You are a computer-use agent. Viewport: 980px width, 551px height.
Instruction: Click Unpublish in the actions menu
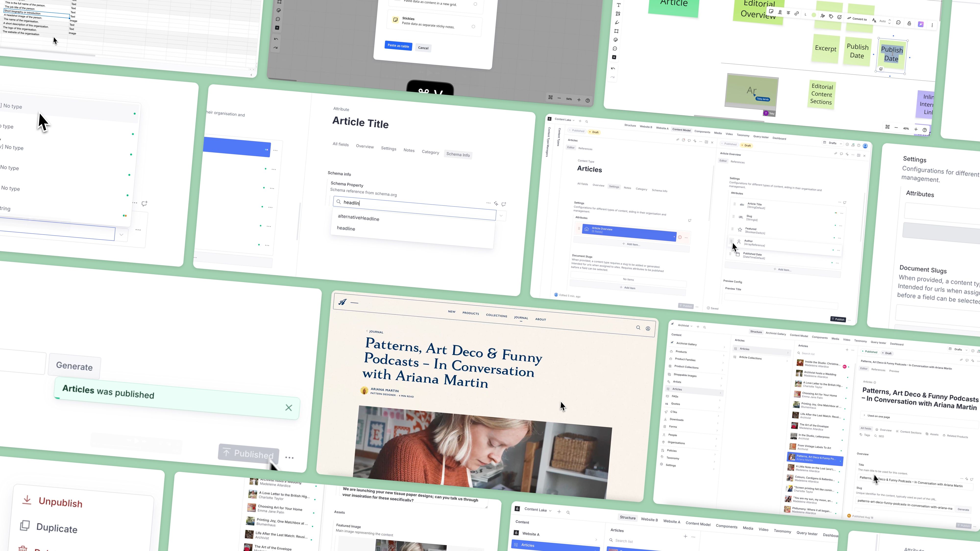(52, 502)
